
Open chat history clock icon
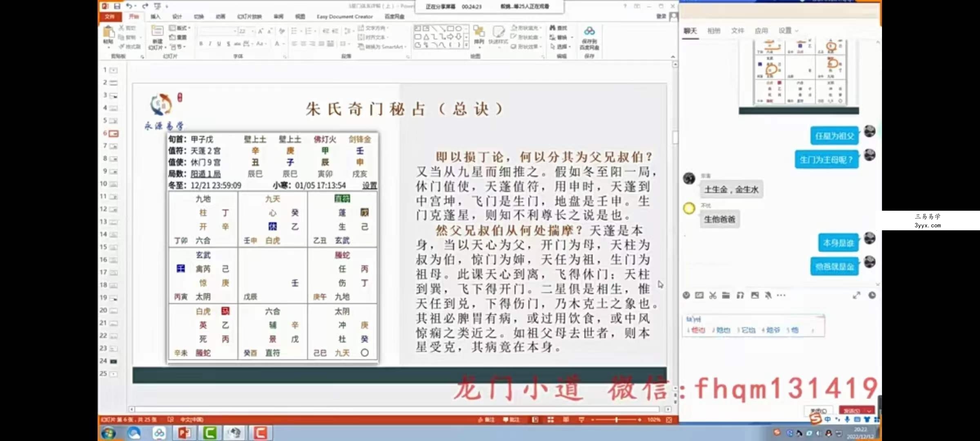tap(872, 295)
